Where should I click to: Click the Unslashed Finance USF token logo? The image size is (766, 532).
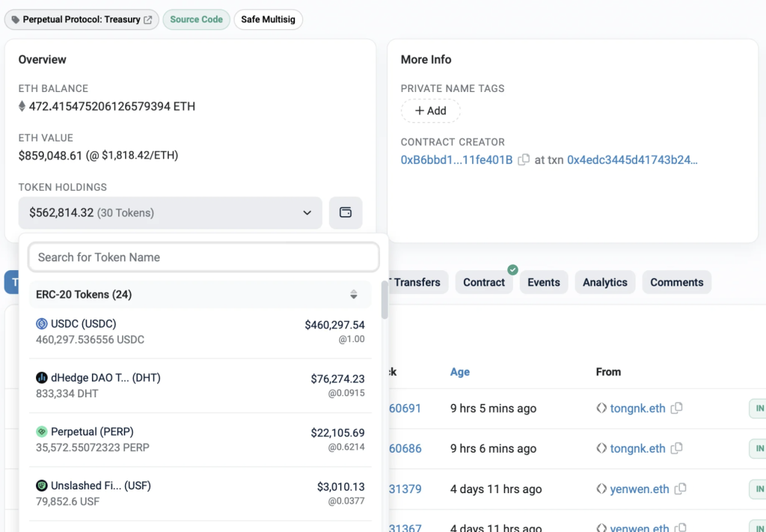(42, 486)
